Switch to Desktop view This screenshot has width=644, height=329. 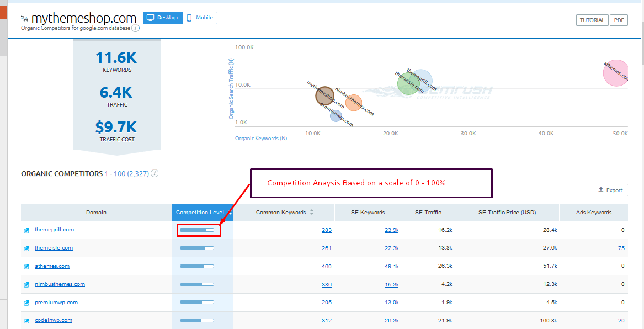point(163,18)
